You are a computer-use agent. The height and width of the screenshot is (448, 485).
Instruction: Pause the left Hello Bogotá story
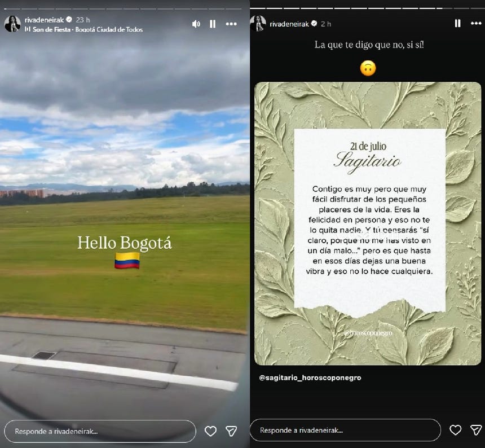click(x=213, y=24)
